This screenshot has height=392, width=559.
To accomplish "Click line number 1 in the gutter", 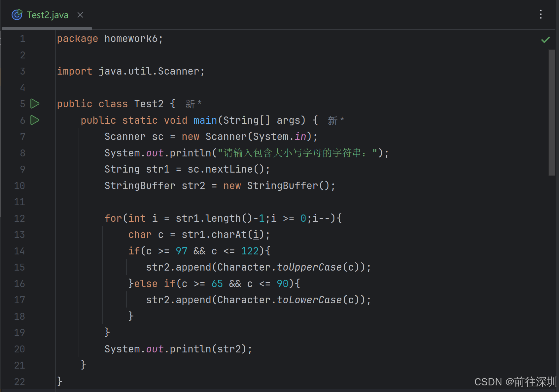I will [x=22, y=39].
